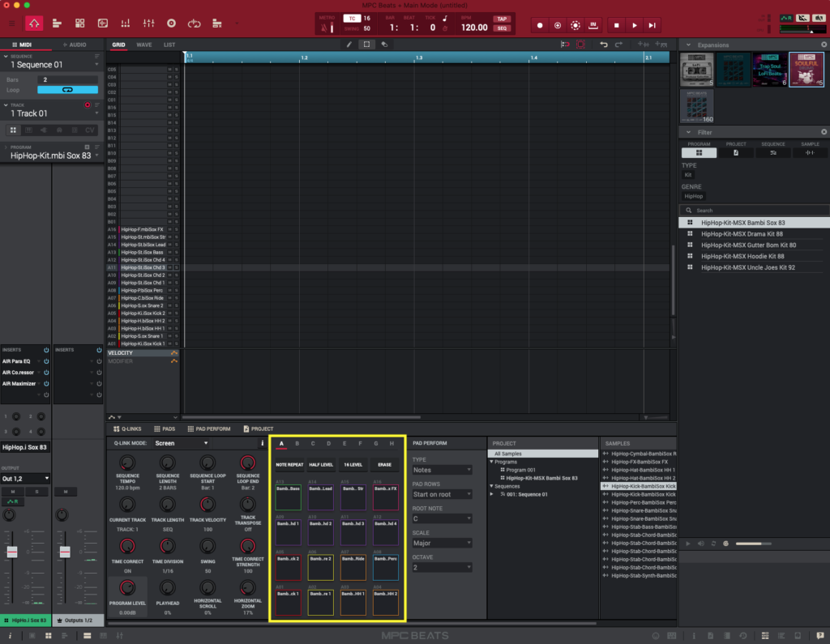
Task: Collapse the Filter panel chevron
Action: (x=688, y=132)
